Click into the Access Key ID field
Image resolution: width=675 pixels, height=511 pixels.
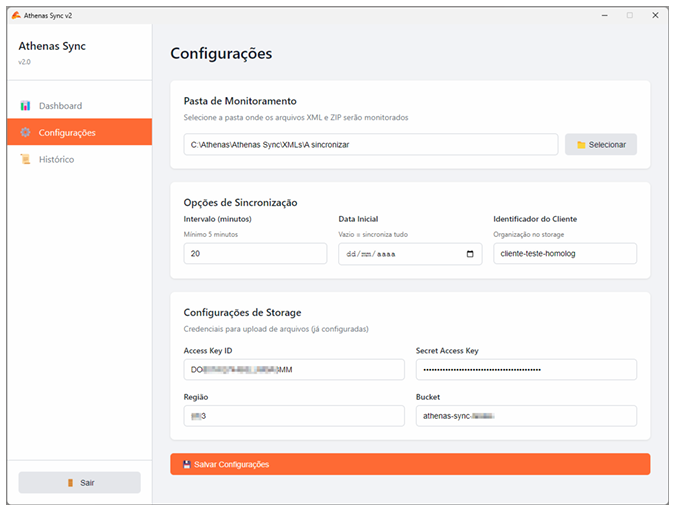click(x=294, y=370)
